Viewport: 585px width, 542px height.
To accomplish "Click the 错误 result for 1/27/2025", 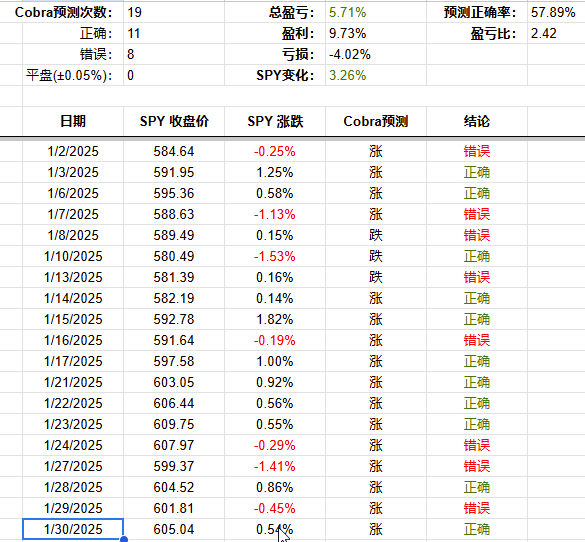I will tap(477, 466).
